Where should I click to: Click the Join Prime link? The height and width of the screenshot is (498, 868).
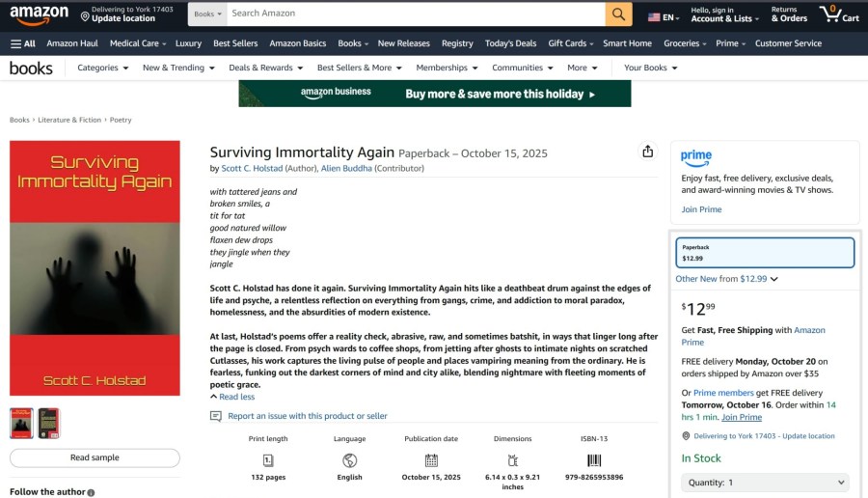click(x=701, y=209)
